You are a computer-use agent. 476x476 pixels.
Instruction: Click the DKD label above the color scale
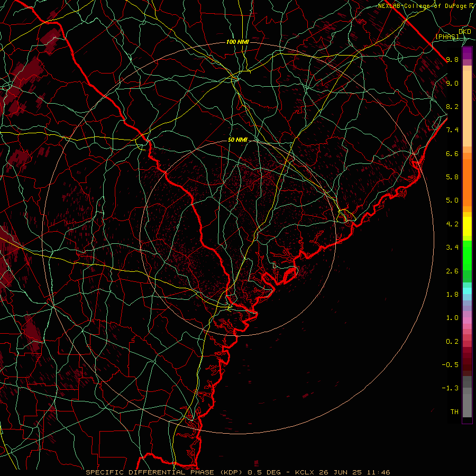464,32
